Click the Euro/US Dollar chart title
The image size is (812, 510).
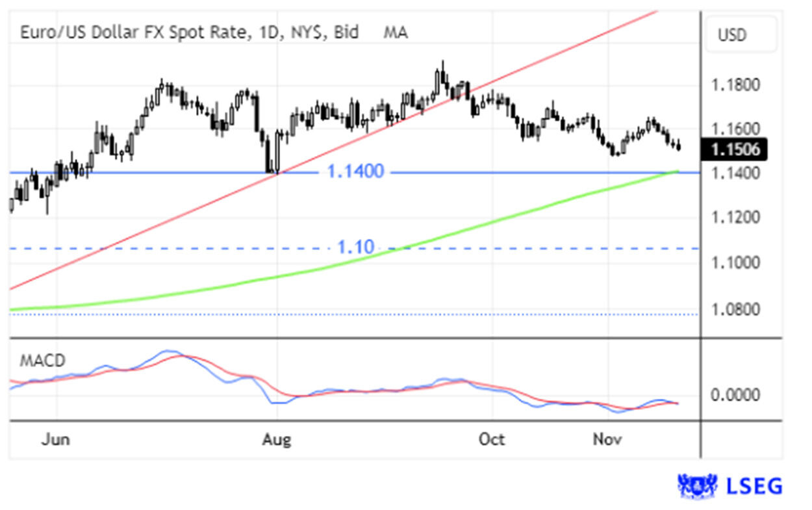(189, 32)
